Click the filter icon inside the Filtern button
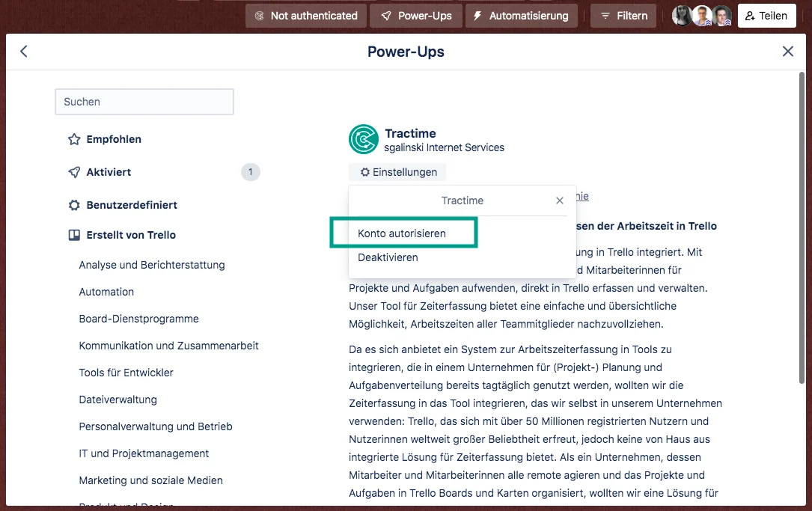 point(606,15)
